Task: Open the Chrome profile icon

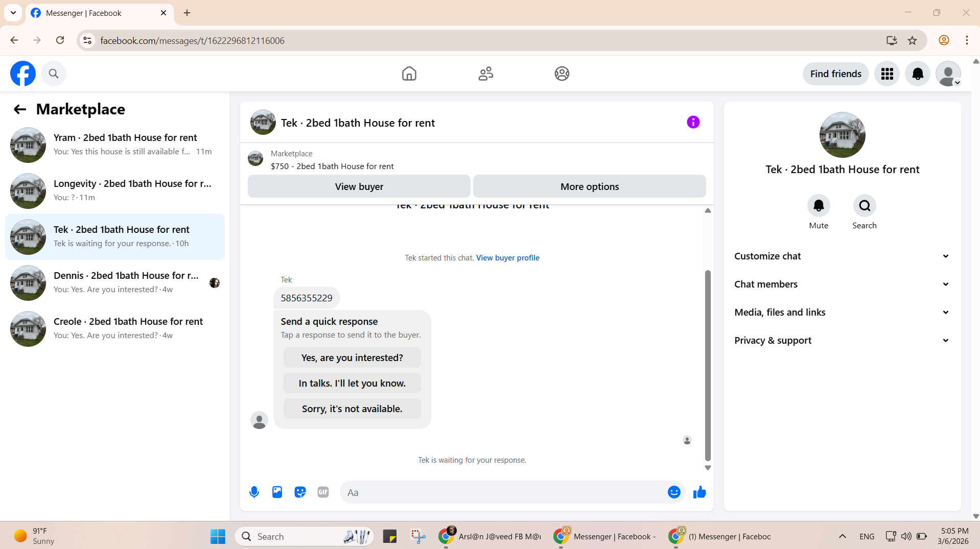Action: (944, 40)
